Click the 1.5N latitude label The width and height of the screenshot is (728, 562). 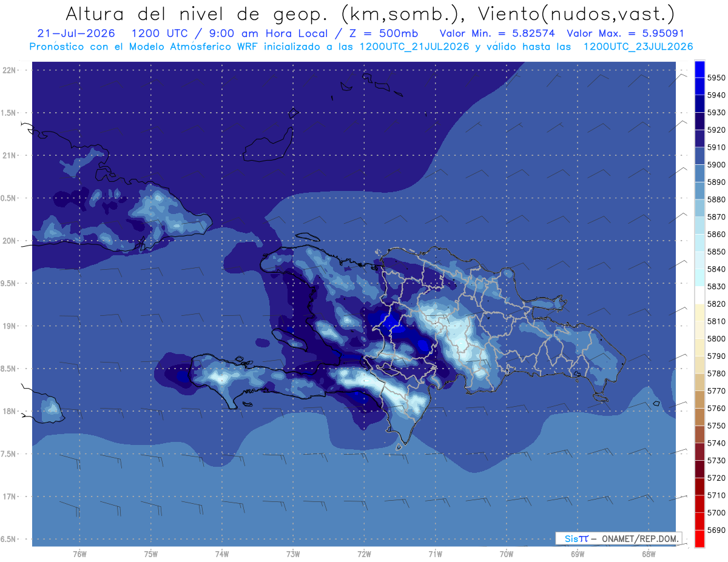[x=9, y=113]
